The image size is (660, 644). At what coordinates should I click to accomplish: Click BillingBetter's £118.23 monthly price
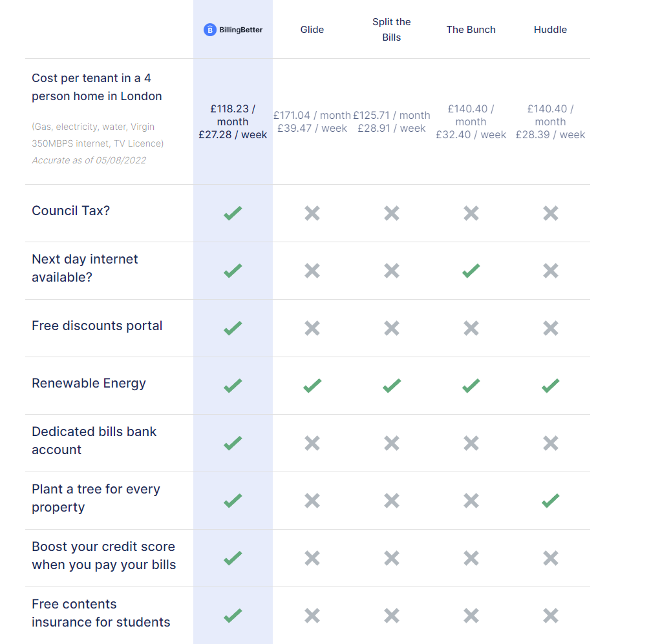[x=233, y=115]
